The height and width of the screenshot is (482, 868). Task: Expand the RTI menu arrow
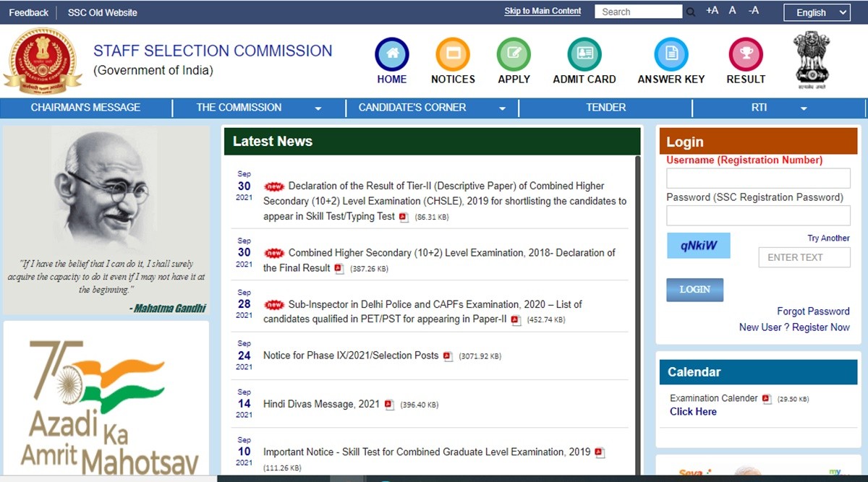(804, 108)
